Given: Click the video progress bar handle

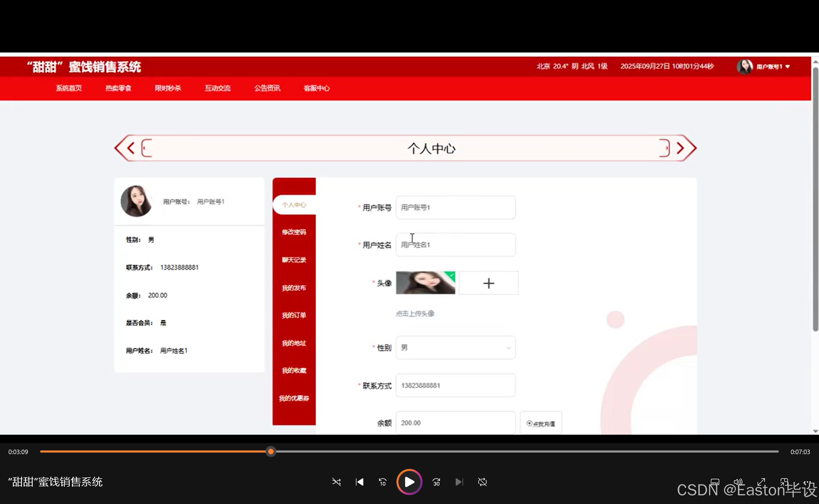Looking at the screenshot, I should click(271, 452).
